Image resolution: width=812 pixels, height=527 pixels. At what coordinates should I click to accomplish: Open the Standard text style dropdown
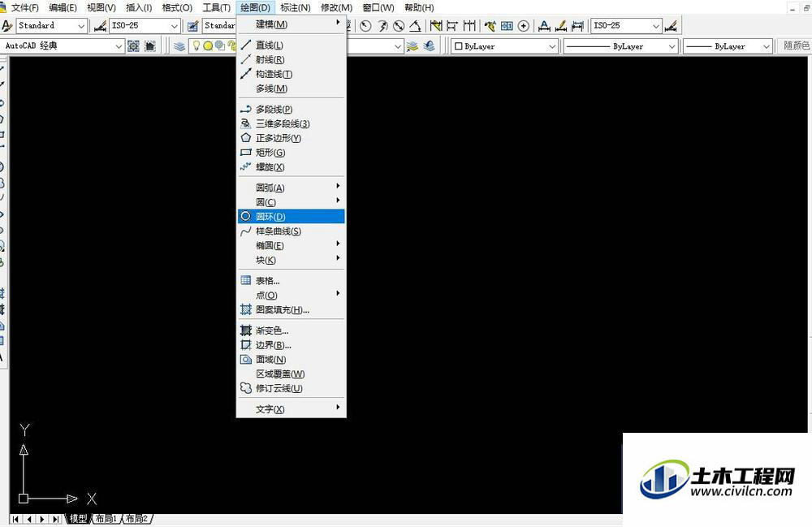point(50,25)
